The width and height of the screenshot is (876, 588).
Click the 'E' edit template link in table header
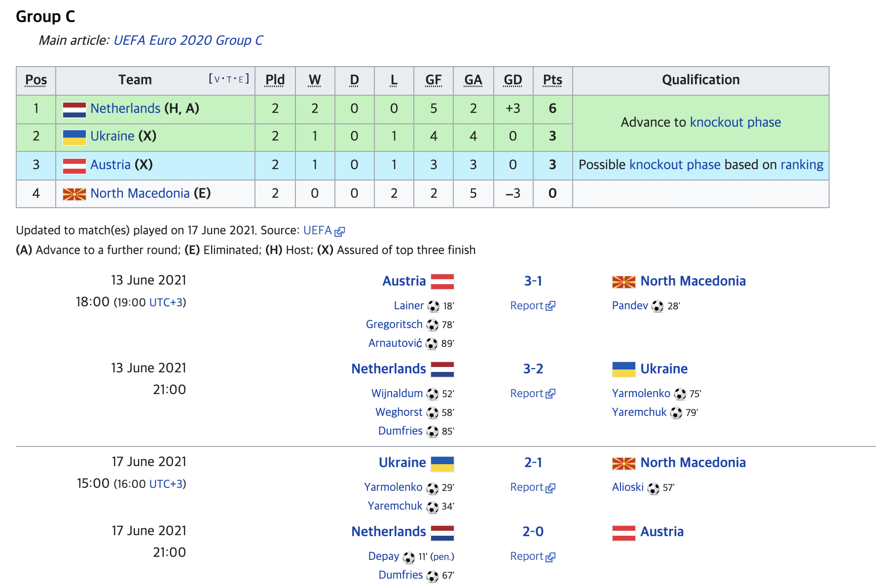click(241, 79)
